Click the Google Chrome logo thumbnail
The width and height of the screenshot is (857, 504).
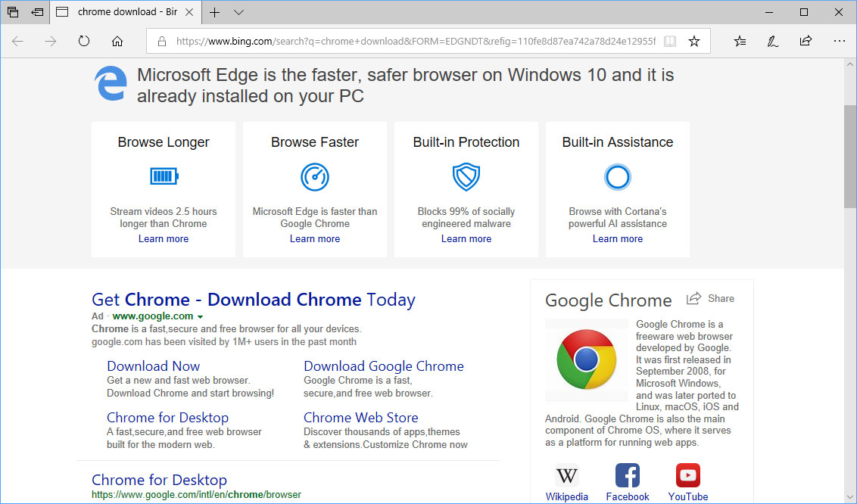(587, 360)
